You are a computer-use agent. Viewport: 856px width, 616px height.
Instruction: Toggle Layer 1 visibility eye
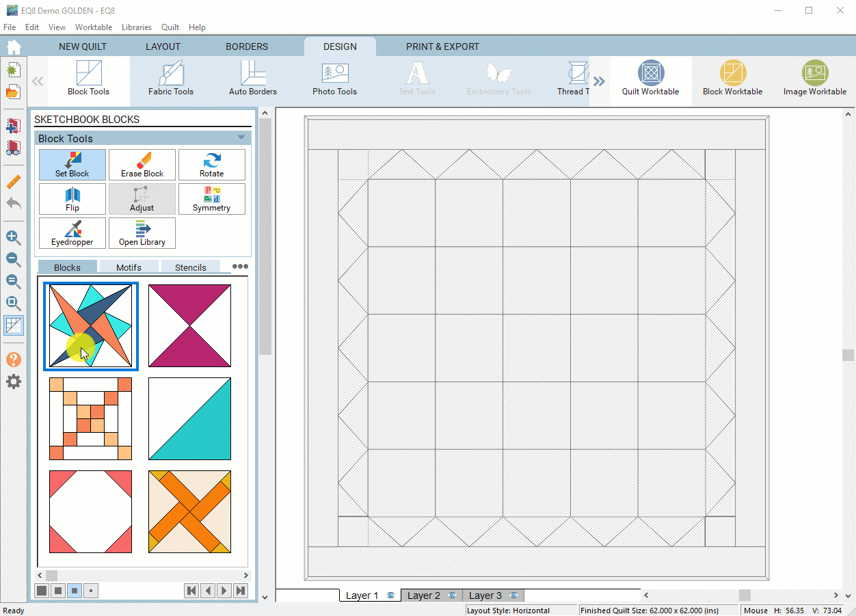click(390, 595)
